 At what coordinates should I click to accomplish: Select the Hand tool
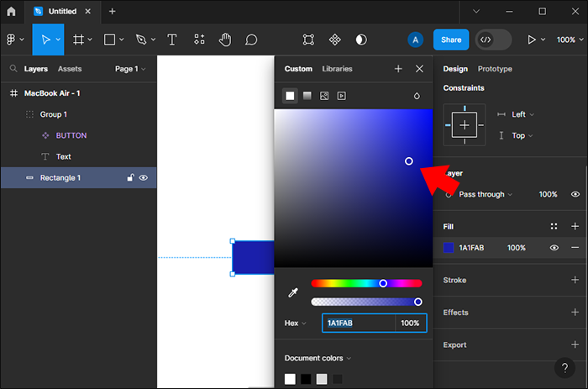click(x=225, y=39)
